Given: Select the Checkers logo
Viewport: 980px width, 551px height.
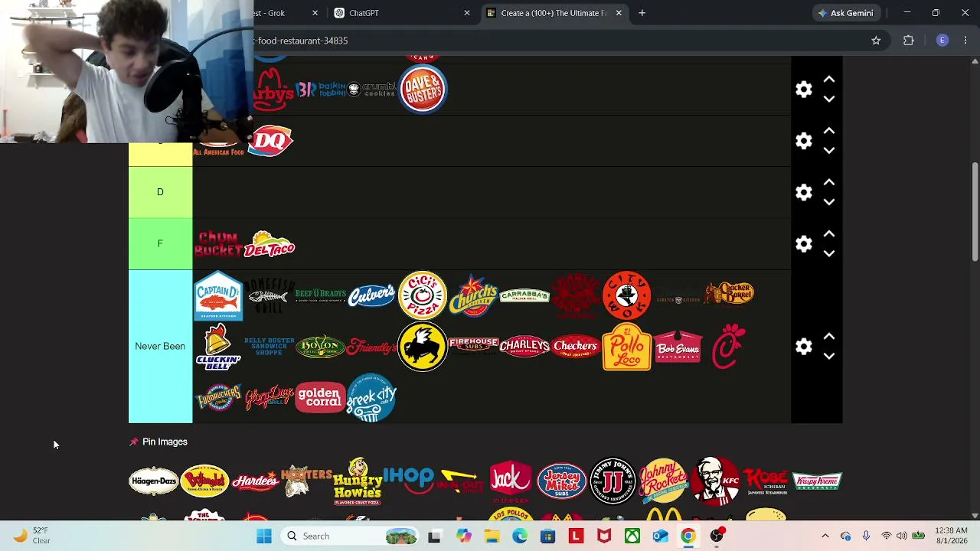Looking at the screenshot, I should [x=575, y=347].
